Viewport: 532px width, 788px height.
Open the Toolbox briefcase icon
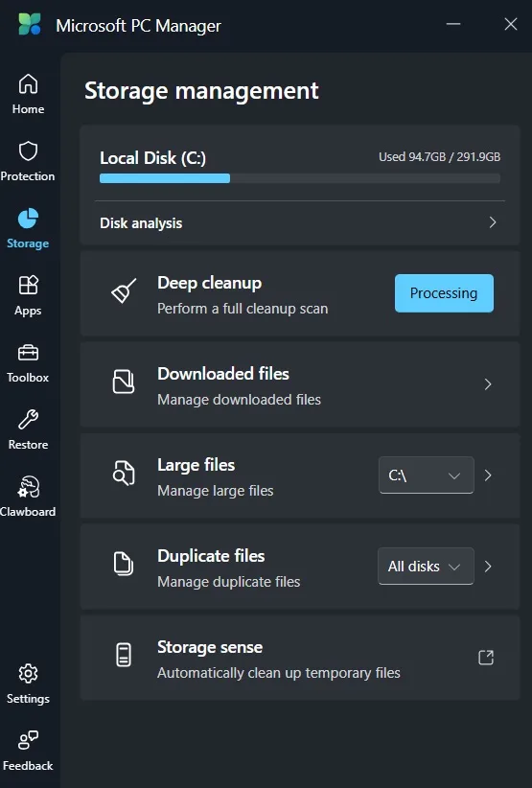pyautogui.click(x=28, y=352)
